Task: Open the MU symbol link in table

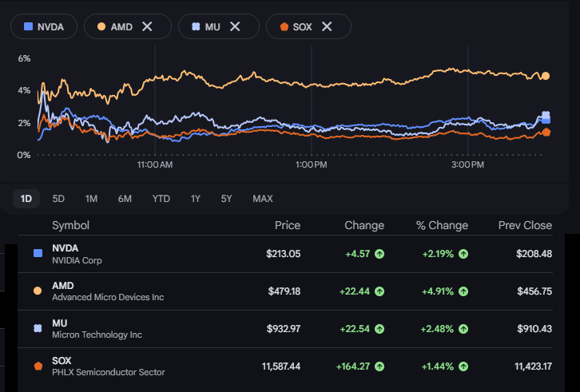Action: tap(60, 323)
